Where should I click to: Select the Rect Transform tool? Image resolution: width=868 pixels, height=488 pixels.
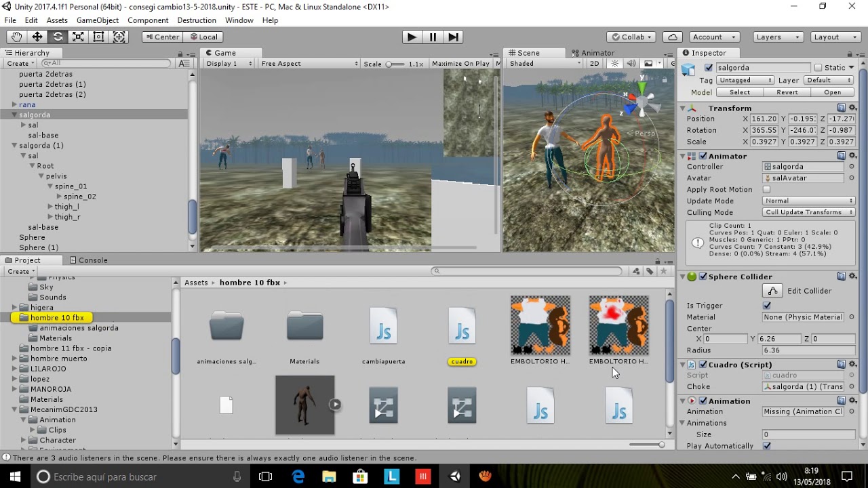98,37
